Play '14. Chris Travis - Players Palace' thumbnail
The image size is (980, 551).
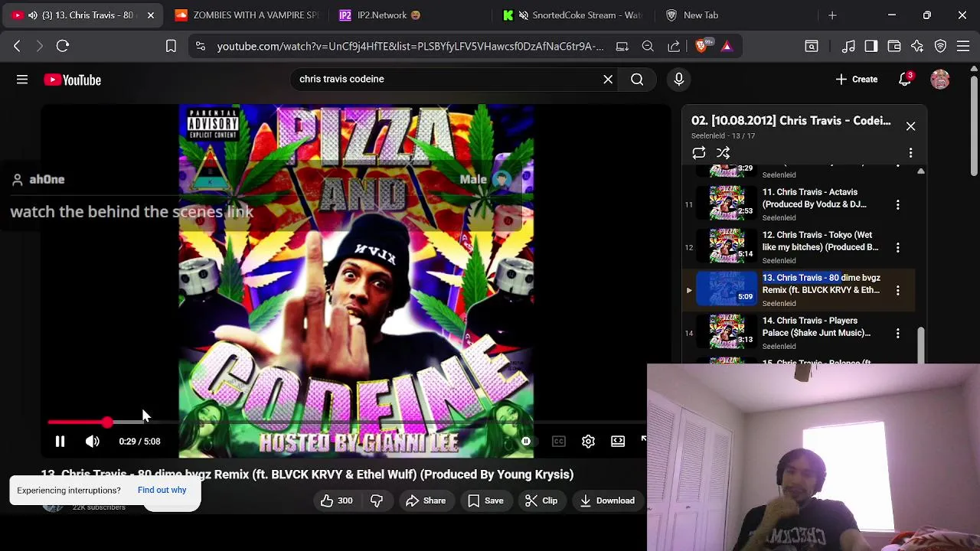coord(727,333)
